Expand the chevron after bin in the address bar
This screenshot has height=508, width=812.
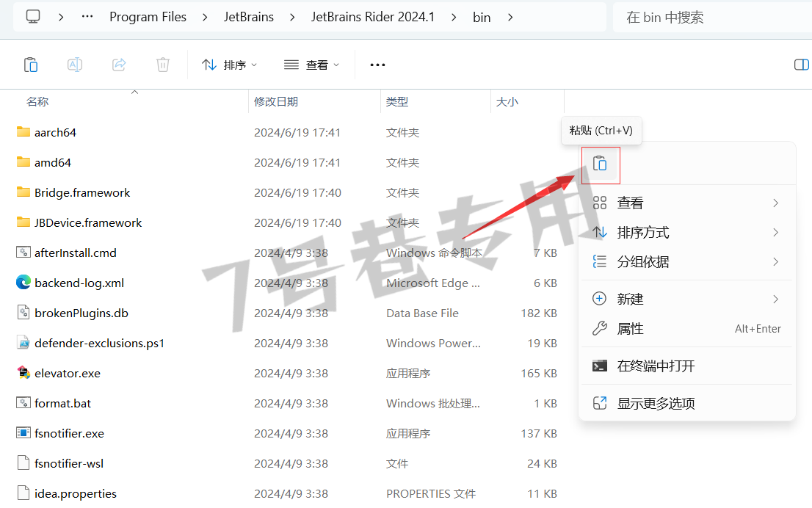[510, 18]
